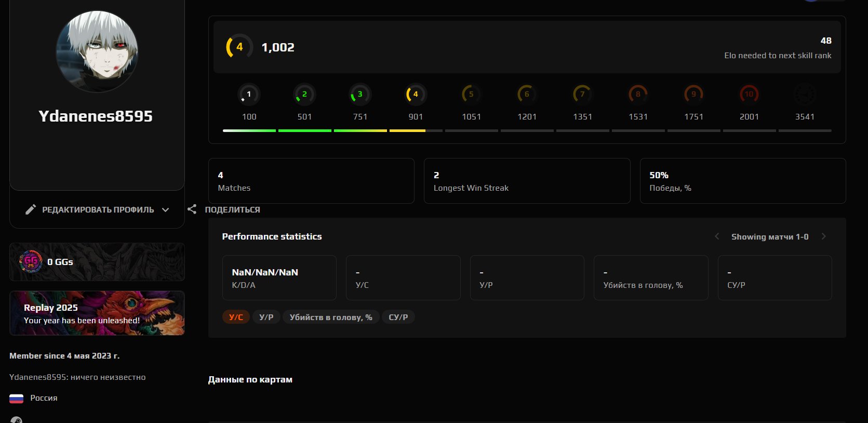Click the 1,002 Elo value
868x423 pixels.
pos(278,47)
